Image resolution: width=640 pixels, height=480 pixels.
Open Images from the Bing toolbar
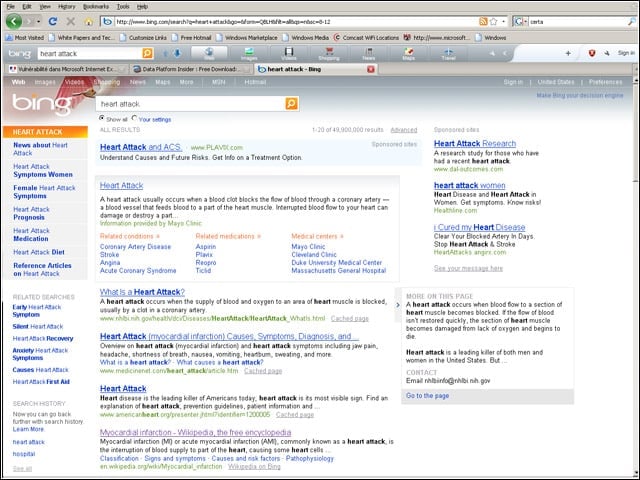click(249, 53)
